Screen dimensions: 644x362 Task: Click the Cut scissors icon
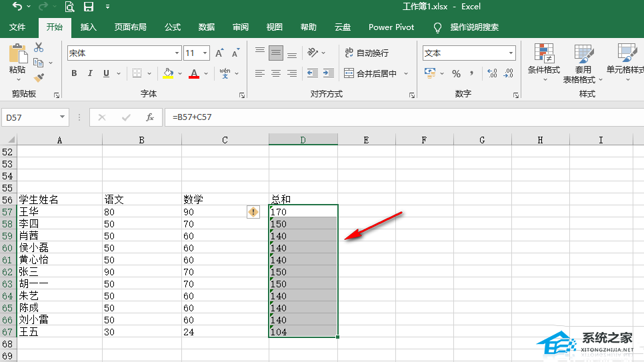[x=38, y=48]
